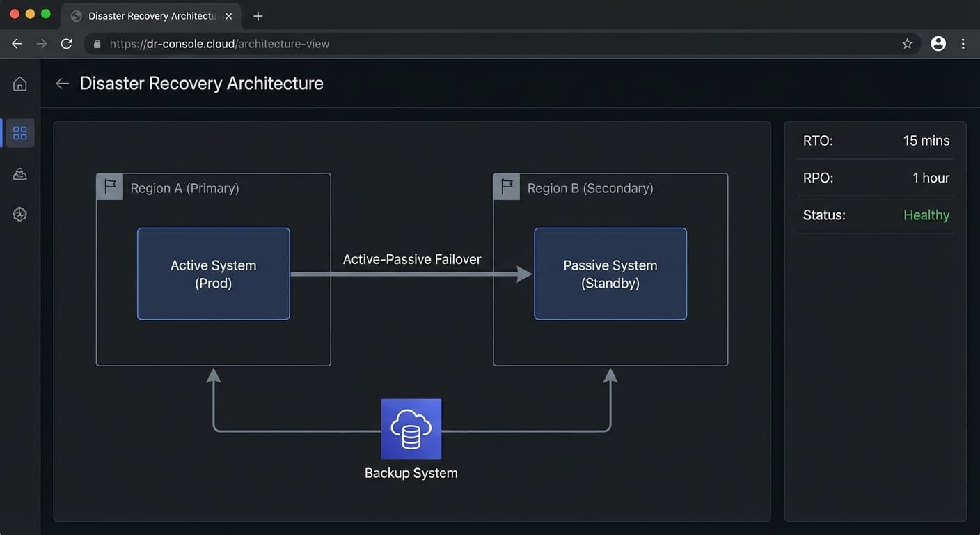Open the third sidebar icon below grid
The height and width of the screenshot is (535, 980).
tap(20, 174)
